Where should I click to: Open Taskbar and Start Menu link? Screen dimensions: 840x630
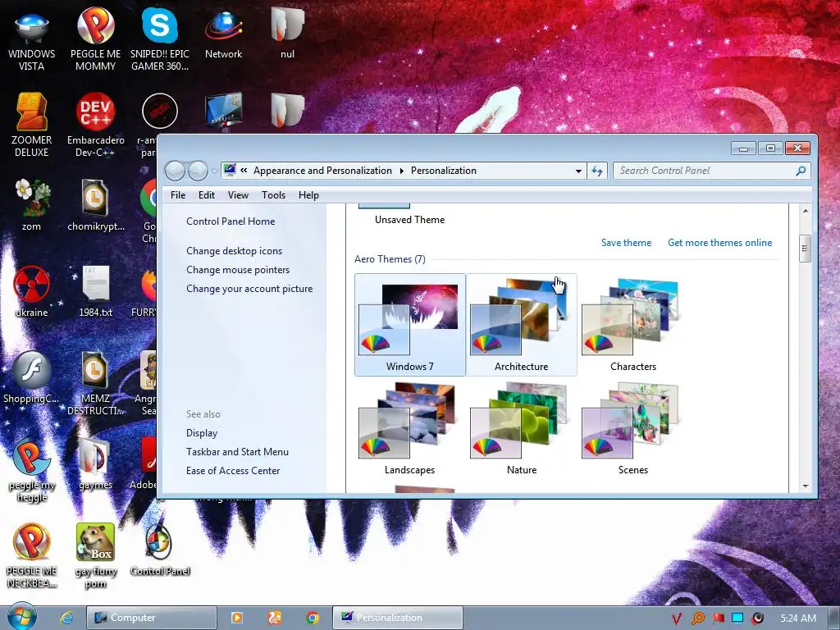click(237, 452)
